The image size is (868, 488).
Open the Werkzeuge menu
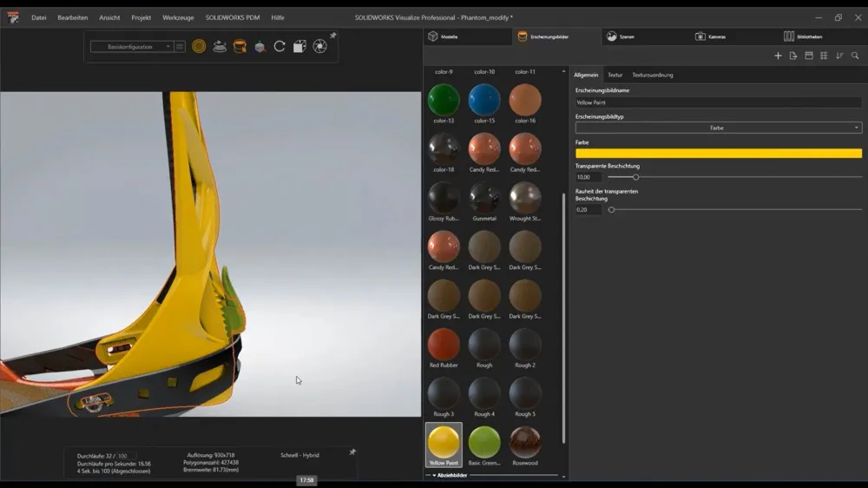pyautogui.click(x=178, y=17)
